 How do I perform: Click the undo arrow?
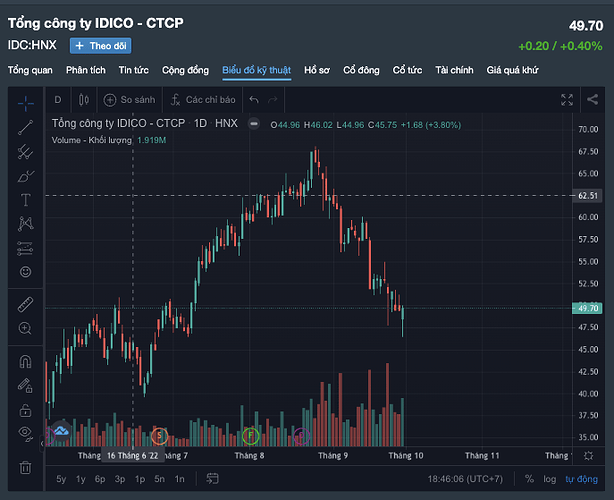pyautogui.click(x=254, y=100)
